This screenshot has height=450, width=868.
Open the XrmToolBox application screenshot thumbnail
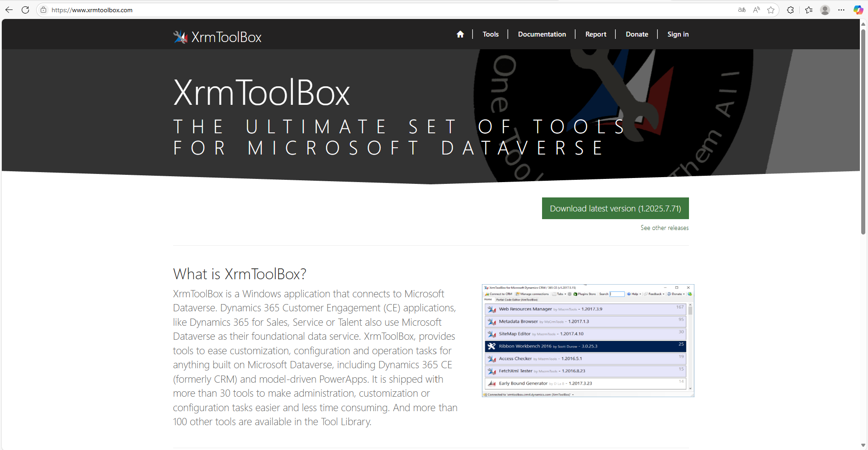[x=588, y=341]
